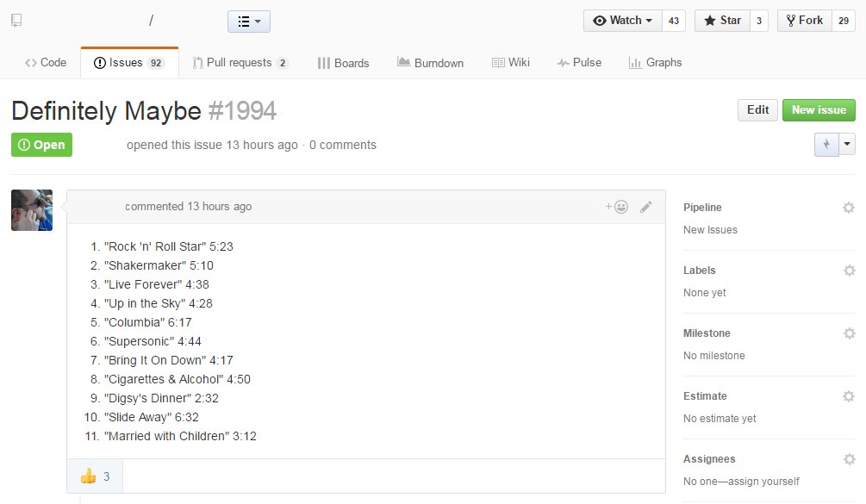This screenshot has height=504, width=866.
Task: Click the thumbs up reaction
Action: coord(95,476)
